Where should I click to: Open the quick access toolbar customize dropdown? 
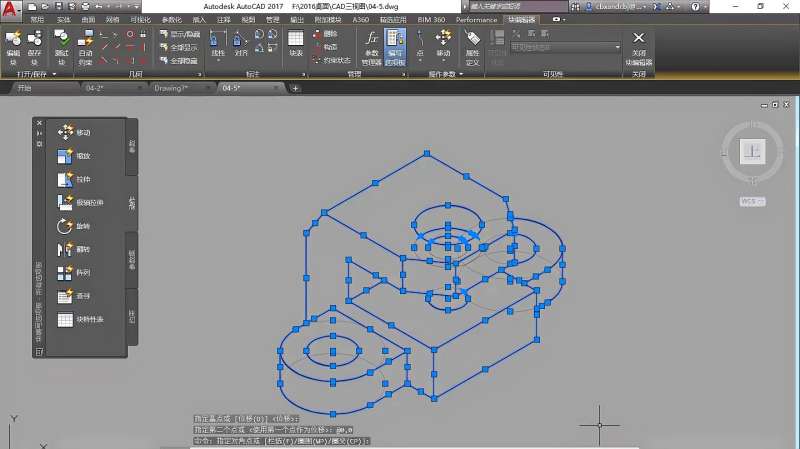(136, 7)
